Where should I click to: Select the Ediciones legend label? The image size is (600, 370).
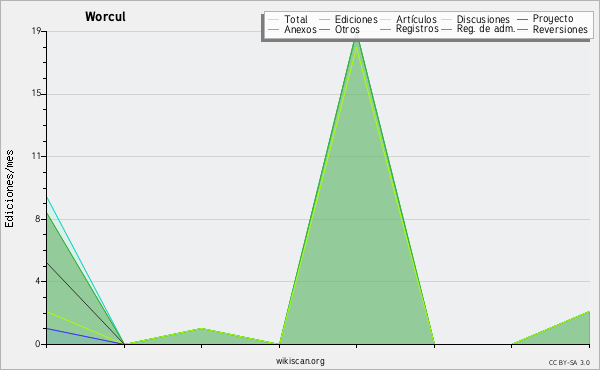(x=356, y=19)
